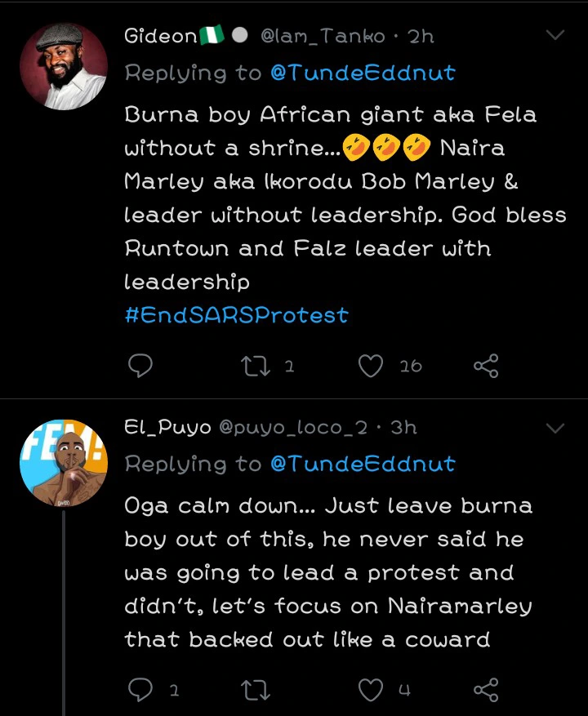This screenshot has height=716, width=588.
Task: Reply to El_Puyo's tweet
Action: [141, 691]
